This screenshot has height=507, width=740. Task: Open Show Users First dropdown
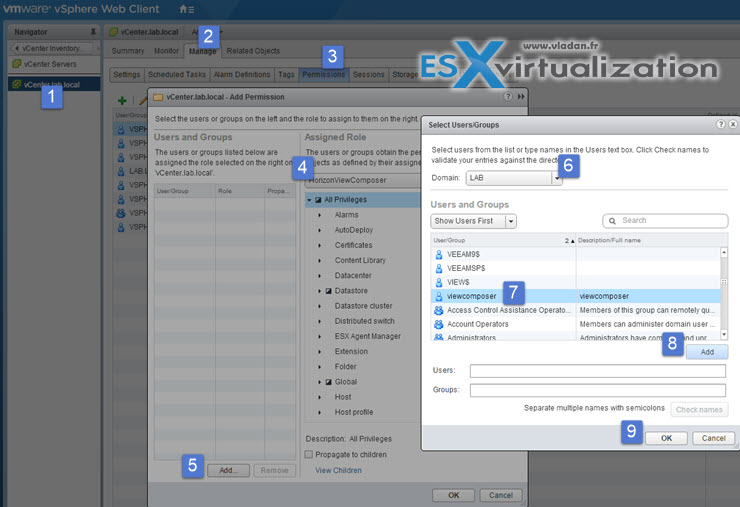511,221
